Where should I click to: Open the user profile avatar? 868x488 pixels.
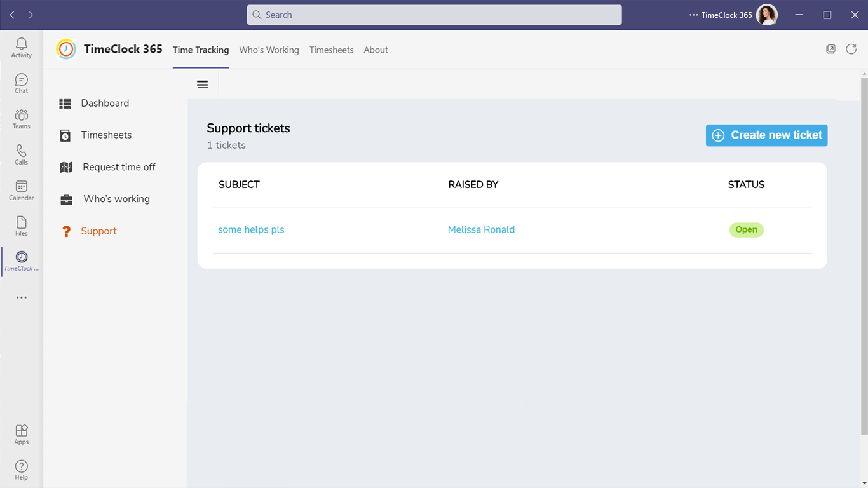767,15
